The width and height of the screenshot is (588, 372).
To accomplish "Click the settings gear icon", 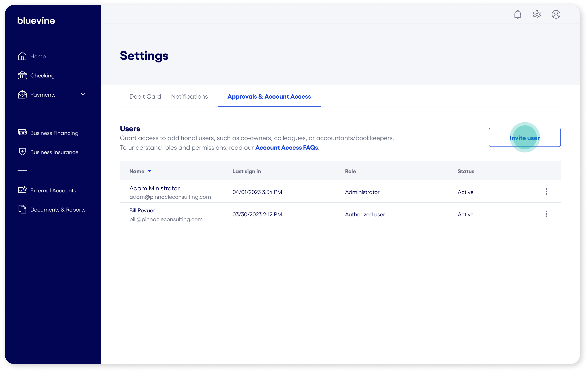I will (x=537, y=14).
